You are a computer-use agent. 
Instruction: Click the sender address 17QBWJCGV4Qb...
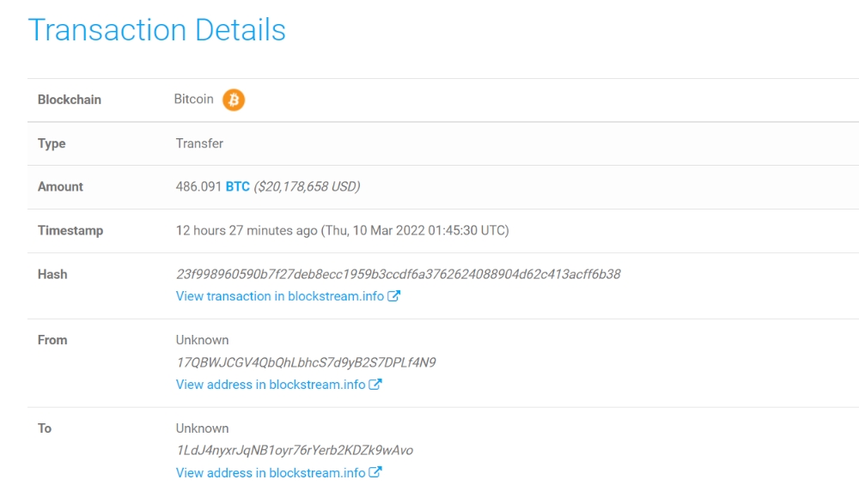306,362
